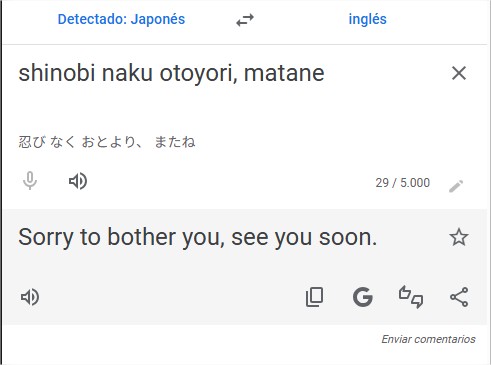Open the pencil handwriting input tool

coord(456,186)
